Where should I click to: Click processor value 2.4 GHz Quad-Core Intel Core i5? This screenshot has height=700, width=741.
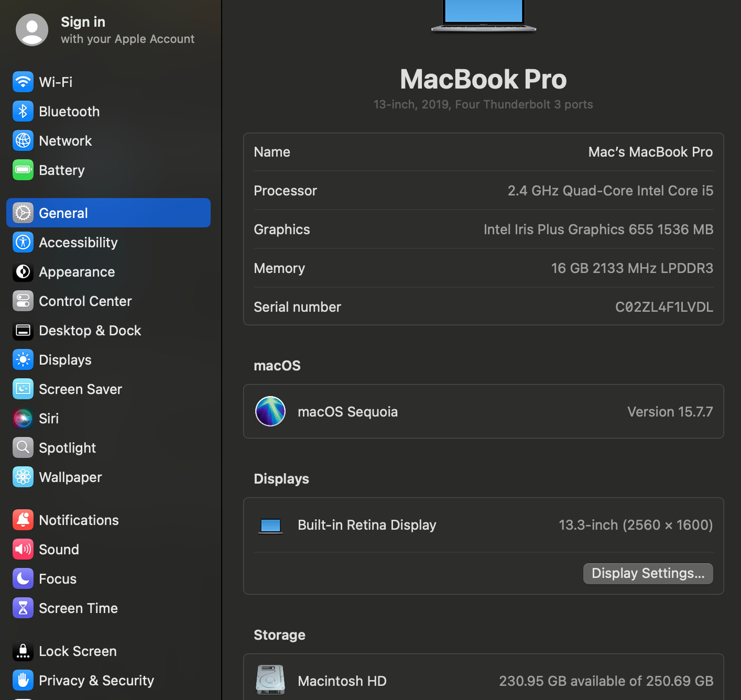611,191
